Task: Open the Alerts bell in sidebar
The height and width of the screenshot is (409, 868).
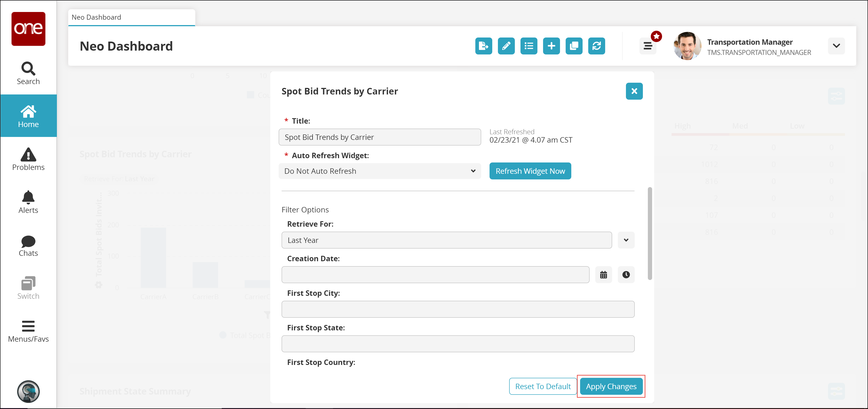Action: (x=28, y=202)
